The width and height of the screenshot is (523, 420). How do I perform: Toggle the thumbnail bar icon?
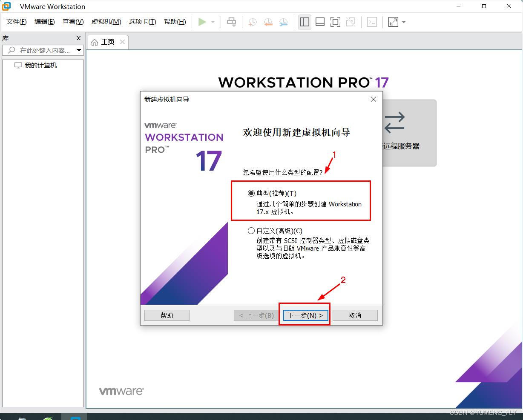pos(320,22)
